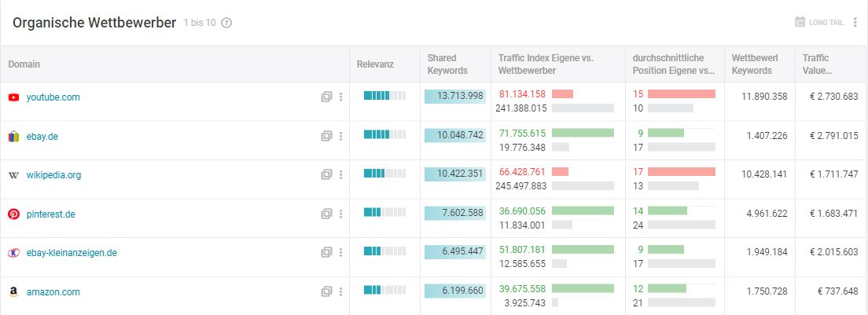Click the Pinterest favicon
The height and width of the screenshot is (315, 868).
click(14, 214)
